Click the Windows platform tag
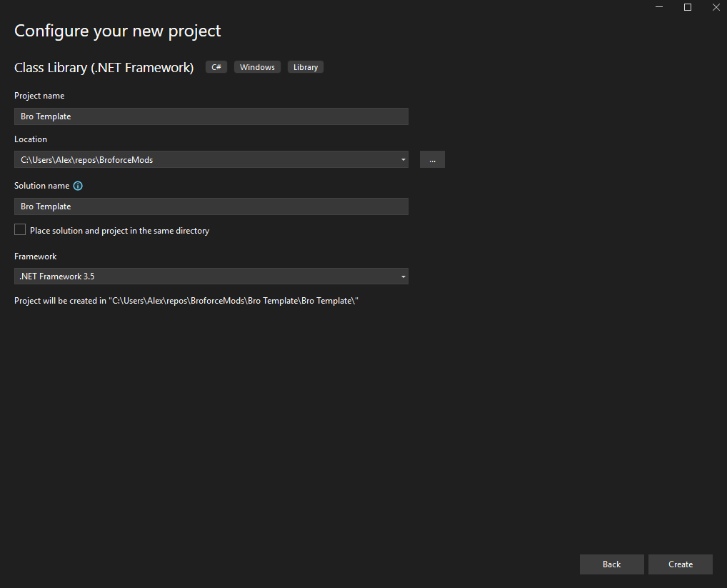The width and height of the screenshot is (727, 588). pyautogui.click(x=257, y=67)
